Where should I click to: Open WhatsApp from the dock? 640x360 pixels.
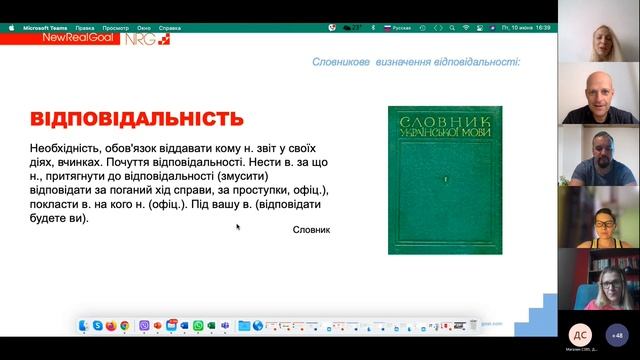[198, 325]
